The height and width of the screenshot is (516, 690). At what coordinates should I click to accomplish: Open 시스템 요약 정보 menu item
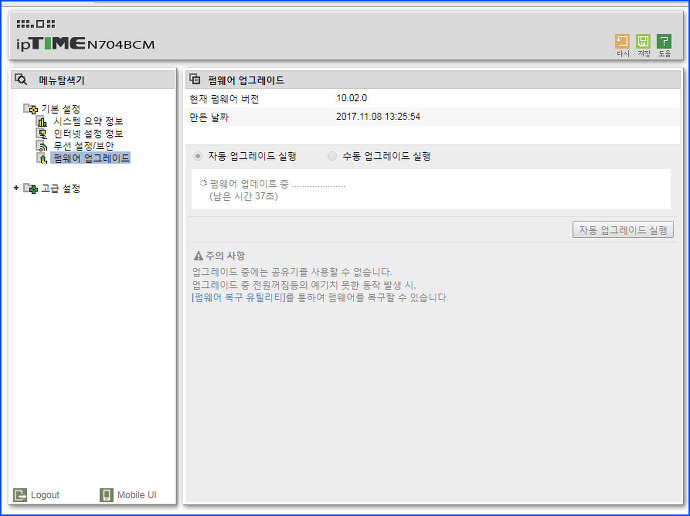coord(88,121)
